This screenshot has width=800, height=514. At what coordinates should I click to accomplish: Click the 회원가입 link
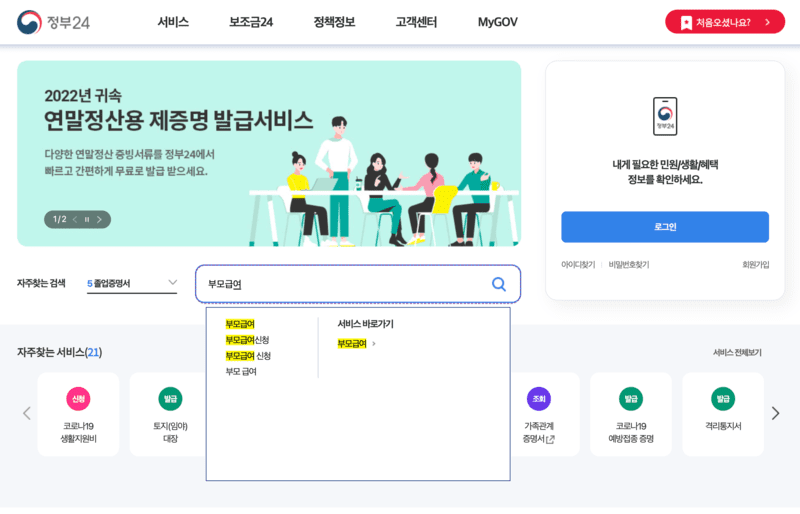(x=756, y=264)
